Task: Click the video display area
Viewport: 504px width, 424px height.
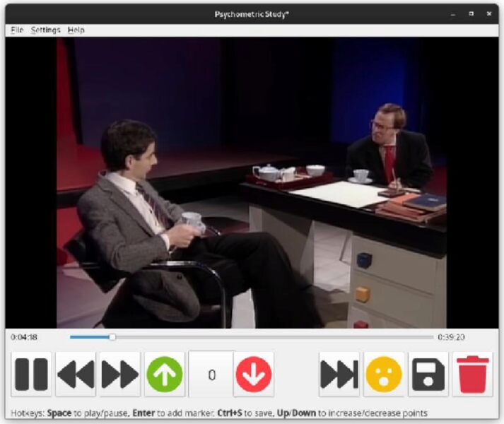Action: [252, 182]
